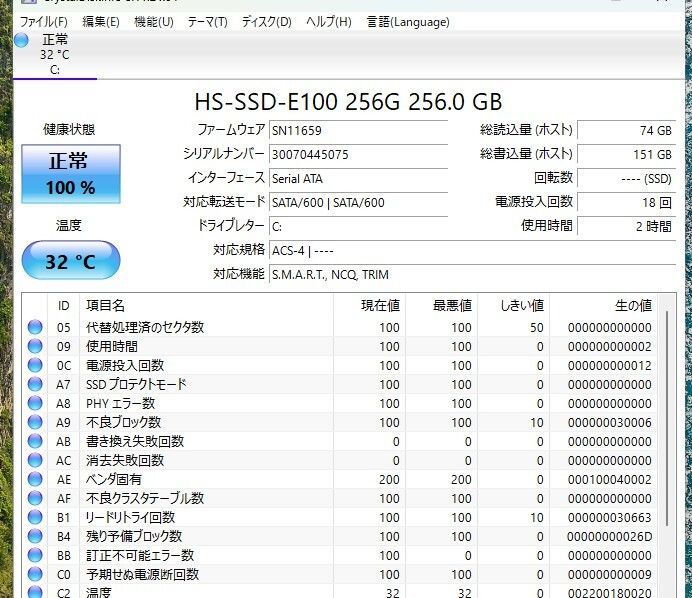The width and height of the screenshot is (692, 598).
Task: Open the ファイル(F) menu
Action: (x=44, y=21)
